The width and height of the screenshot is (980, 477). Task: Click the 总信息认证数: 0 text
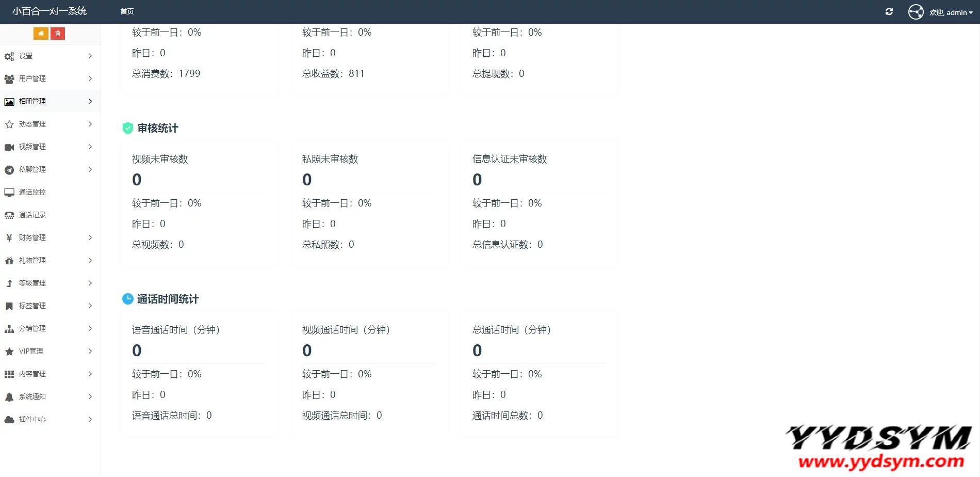click(508, 244)
